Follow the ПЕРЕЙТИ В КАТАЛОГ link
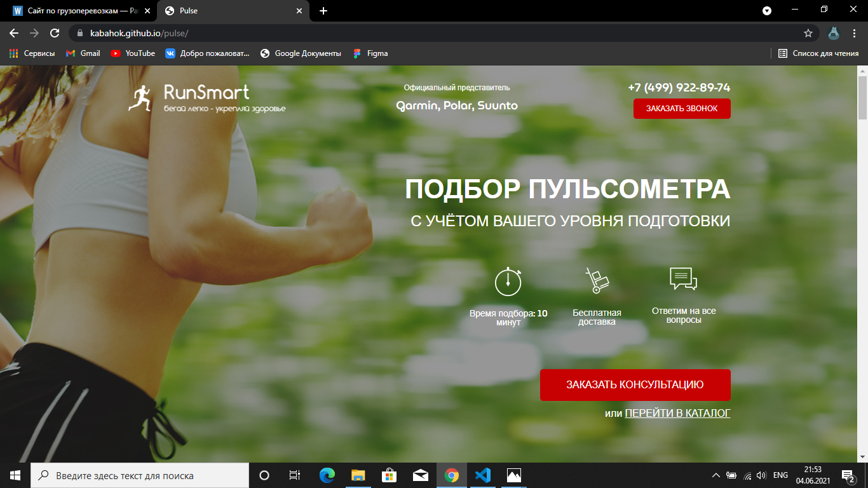The width and height of the screenshot is (868, 488). click(x=678, y=413)
